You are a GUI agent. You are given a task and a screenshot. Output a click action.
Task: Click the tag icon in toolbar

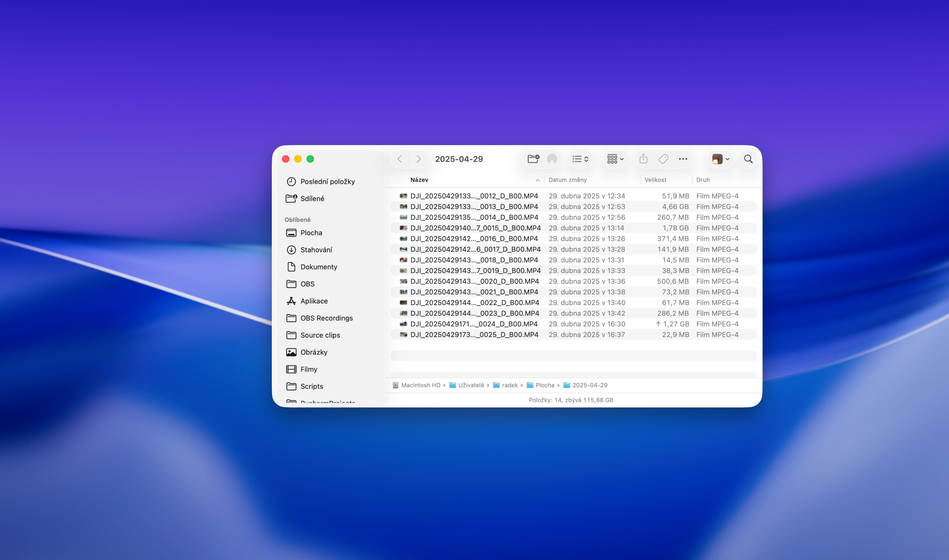point(663,159)
